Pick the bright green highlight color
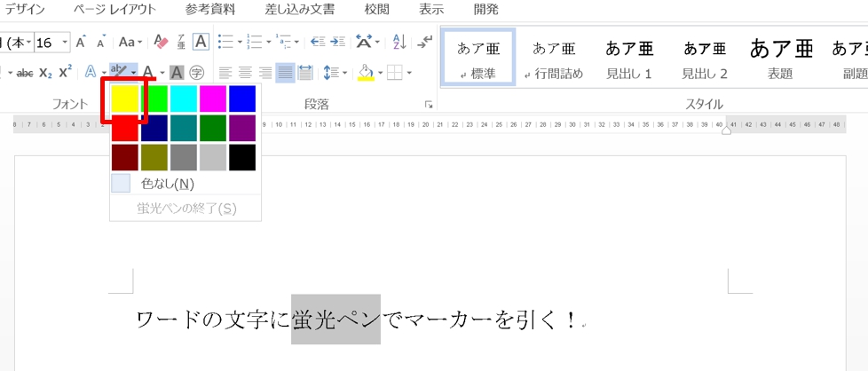Image resolution: width=868 pixels, height=371 pixels. (154, 99)
